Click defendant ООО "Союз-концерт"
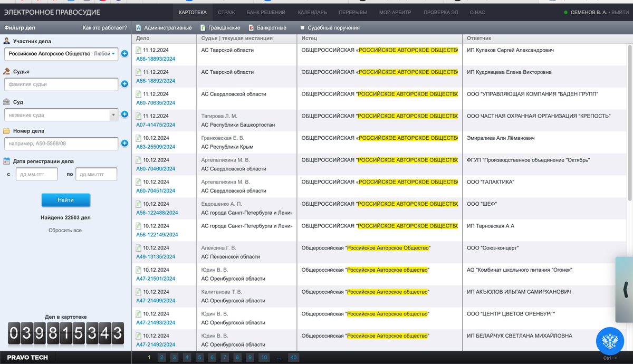 [x=493, y=248]
